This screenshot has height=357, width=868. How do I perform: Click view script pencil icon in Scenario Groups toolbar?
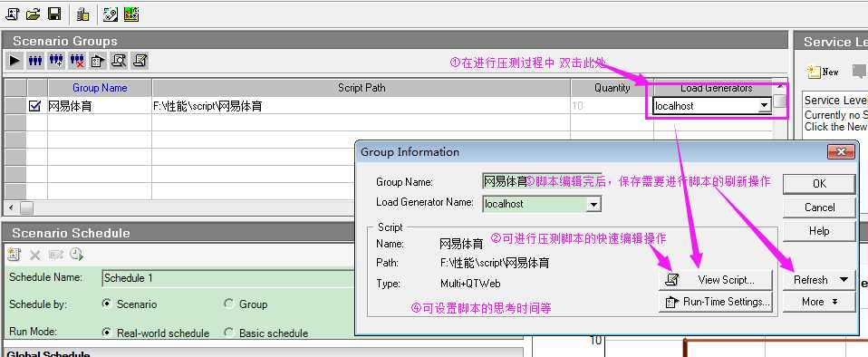point(140,61)
